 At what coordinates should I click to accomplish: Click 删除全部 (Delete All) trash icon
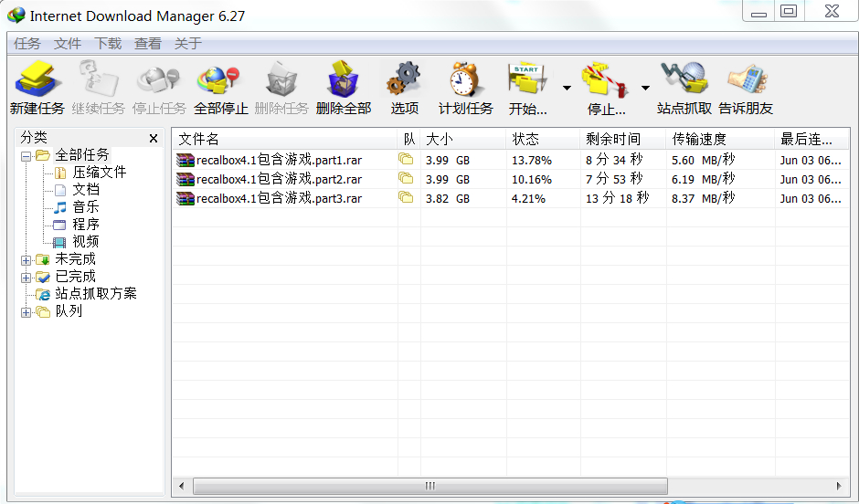343,80
